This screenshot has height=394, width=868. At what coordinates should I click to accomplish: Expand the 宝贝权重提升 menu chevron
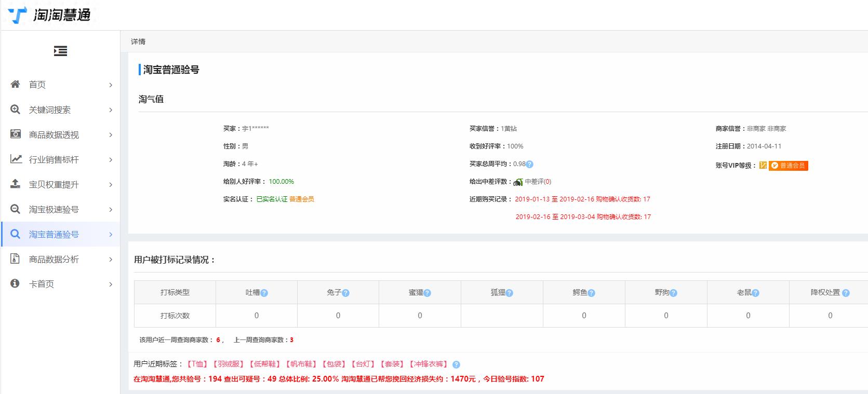coord(111,184)
